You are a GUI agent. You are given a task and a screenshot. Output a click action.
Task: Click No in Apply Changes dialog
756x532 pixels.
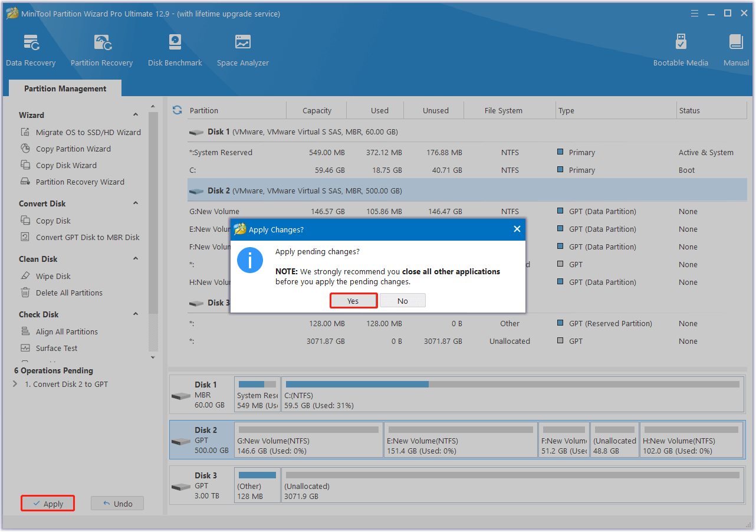pos(403,301)
